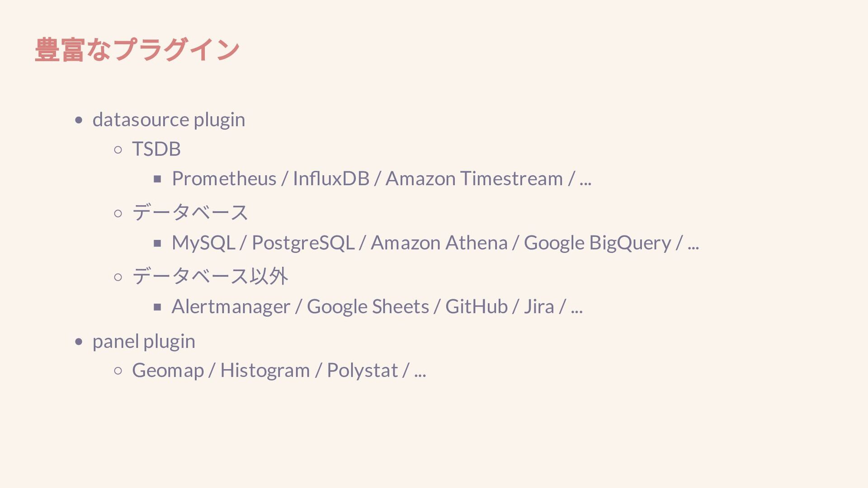The width and height of the screenshot is (868, 488).
Task: Select the datasource plugin bullet text
Action: point(169,120)
